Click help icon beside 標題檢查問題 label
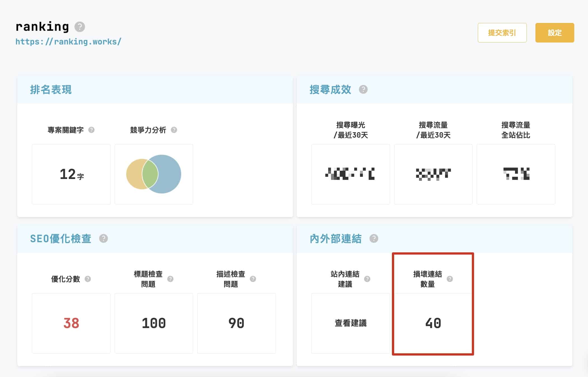Screen dimensions: 588x377 coord(170,279)
